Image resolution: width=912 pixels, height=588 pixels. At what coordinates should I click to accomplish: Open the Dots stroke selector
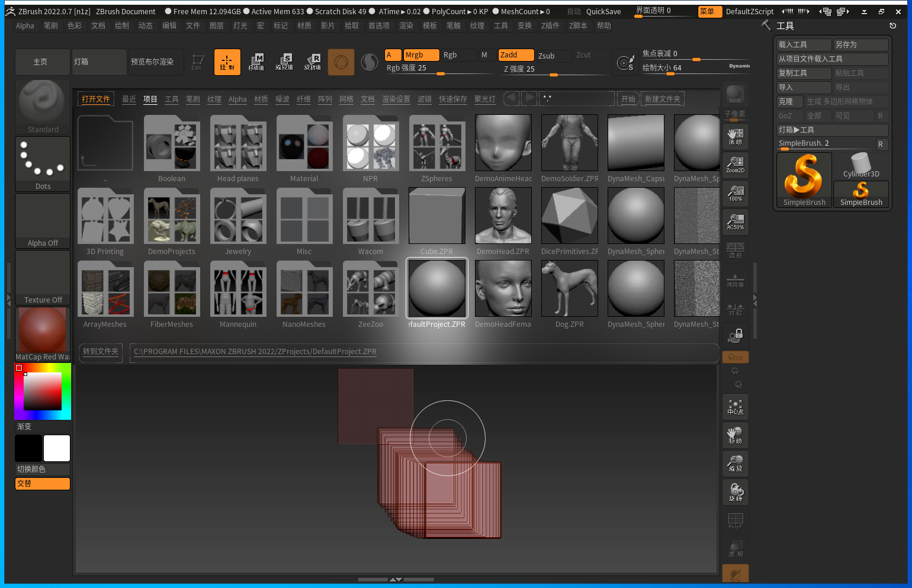click(43, 163)
